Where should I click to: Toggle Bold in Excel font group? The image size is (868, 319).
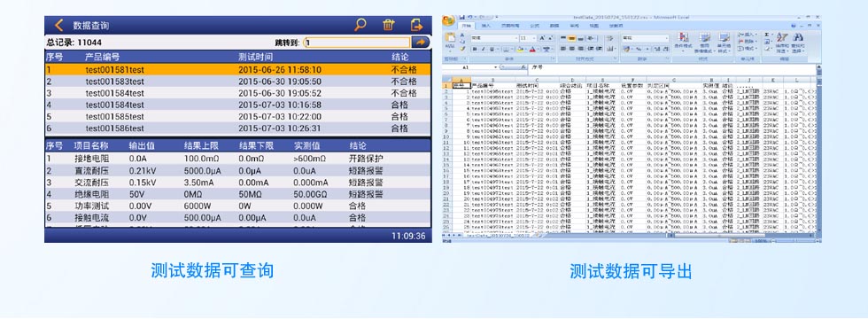click(x=475, y=50)
